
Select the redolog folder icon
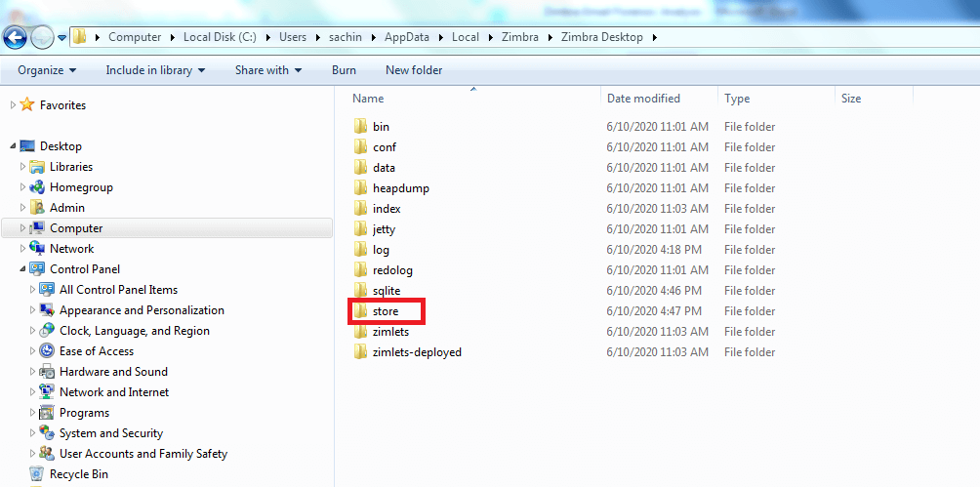[x=360, y=270]
